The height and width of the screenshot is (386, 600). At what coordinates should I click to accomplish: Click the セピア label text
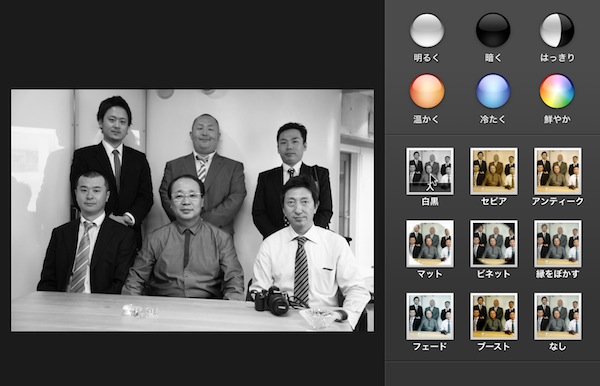[x=494, y=201]
